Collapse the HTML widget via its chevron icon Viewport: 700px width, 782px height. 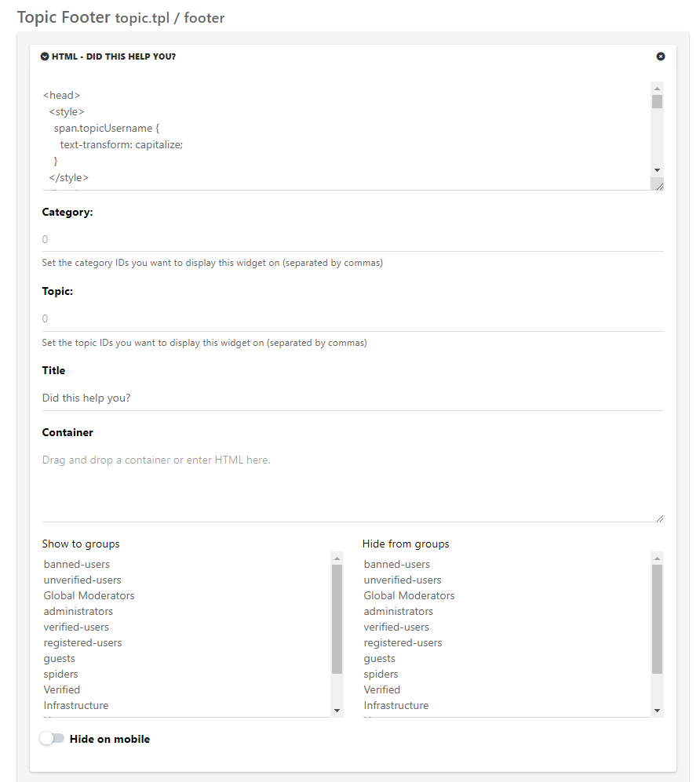point(44,56)
